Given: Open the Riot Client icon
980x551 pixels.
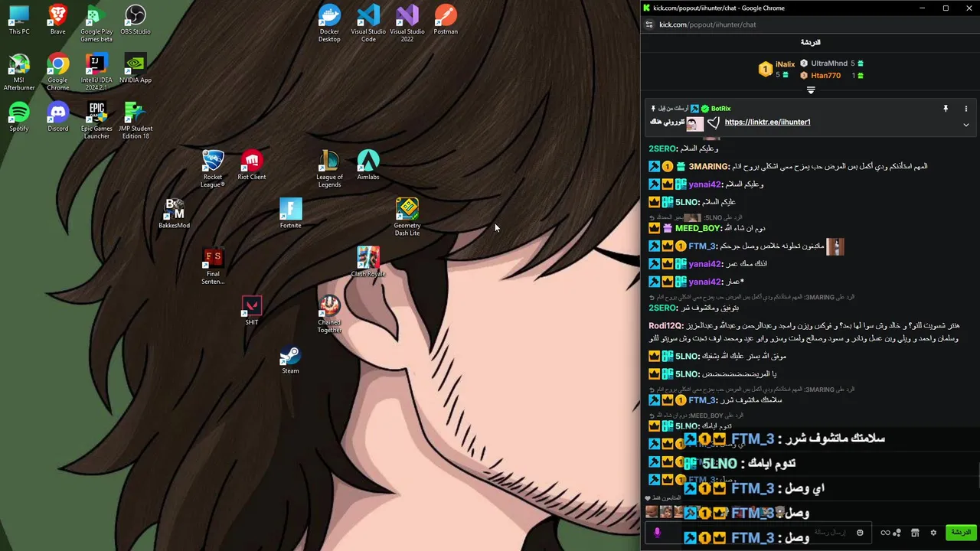Looking at the screenshot, I should 252,165.
